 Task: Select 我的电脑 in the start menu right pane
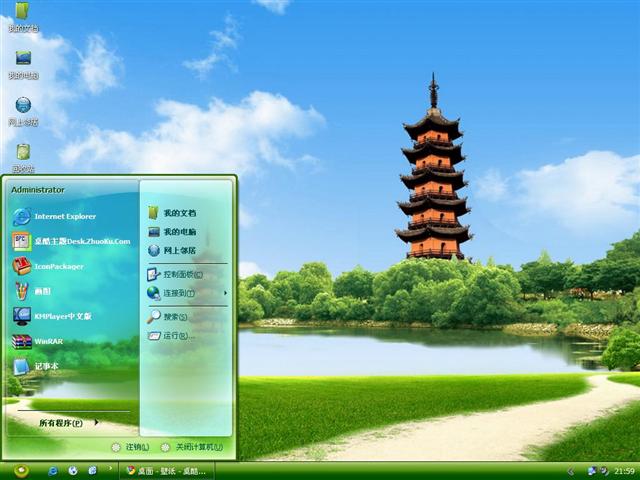pyautogui.click(x=172, y=232)
